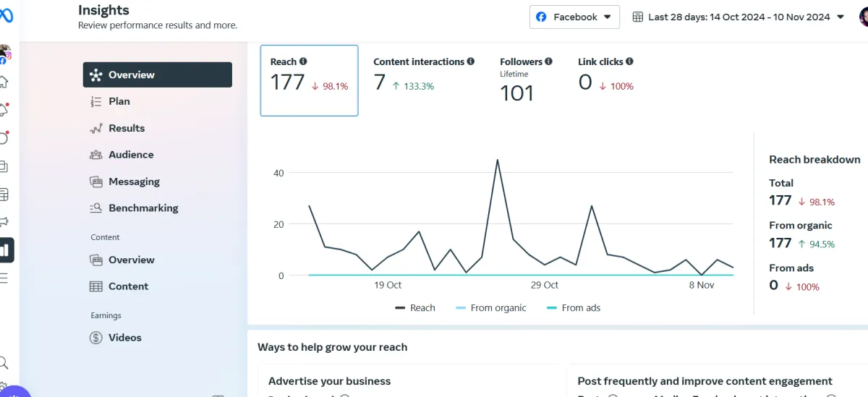
Task: Click the Benchmarking magnifier icon
Action: [x=96, y=208]
